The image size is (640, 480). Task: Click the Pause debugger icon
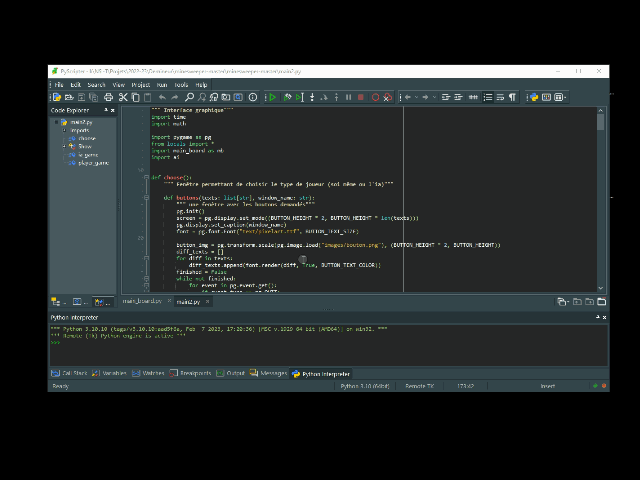click(348, 97)
